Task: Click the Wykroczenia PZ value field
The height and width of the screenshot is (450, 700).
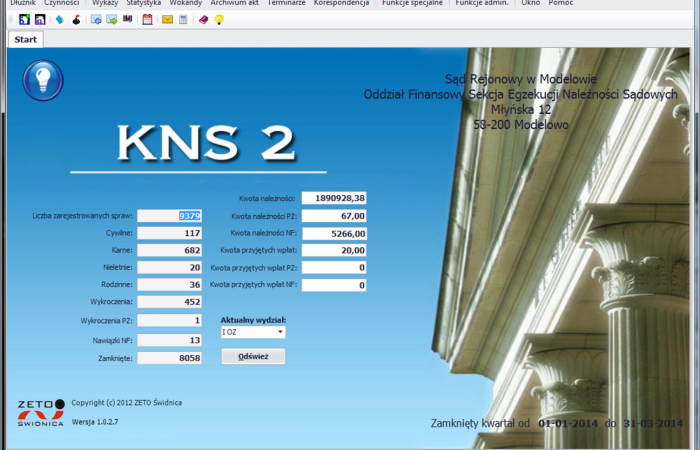Action: pyautogui.click(x=169, y=321)
